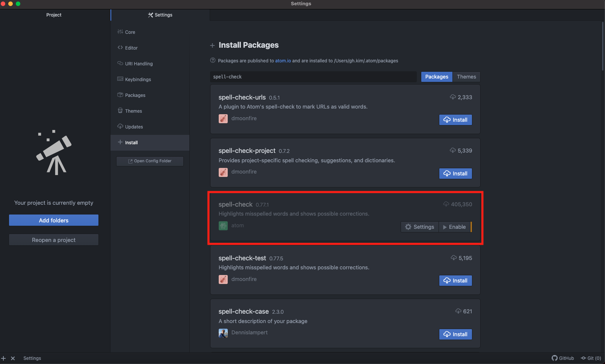Open URI Handling settings
605x364 pixels.
pyautogui.click(x=150, y=63)
